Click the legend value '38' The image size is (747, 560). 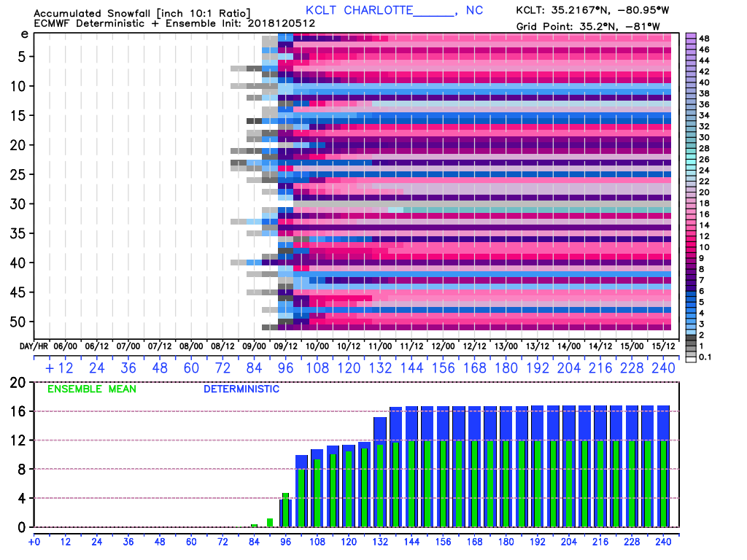pyautogui.click(x=704, y=94)
